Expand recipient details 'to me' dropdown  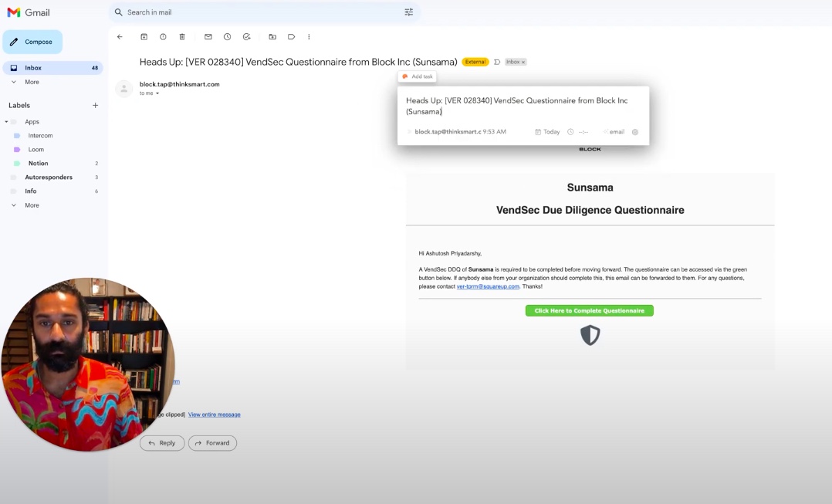pos(157,93)
